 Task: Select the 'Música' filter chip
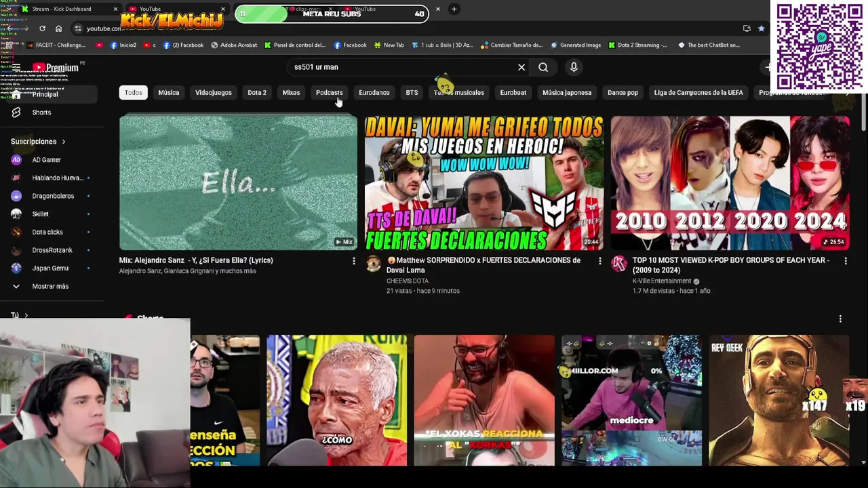click(169, 92)
